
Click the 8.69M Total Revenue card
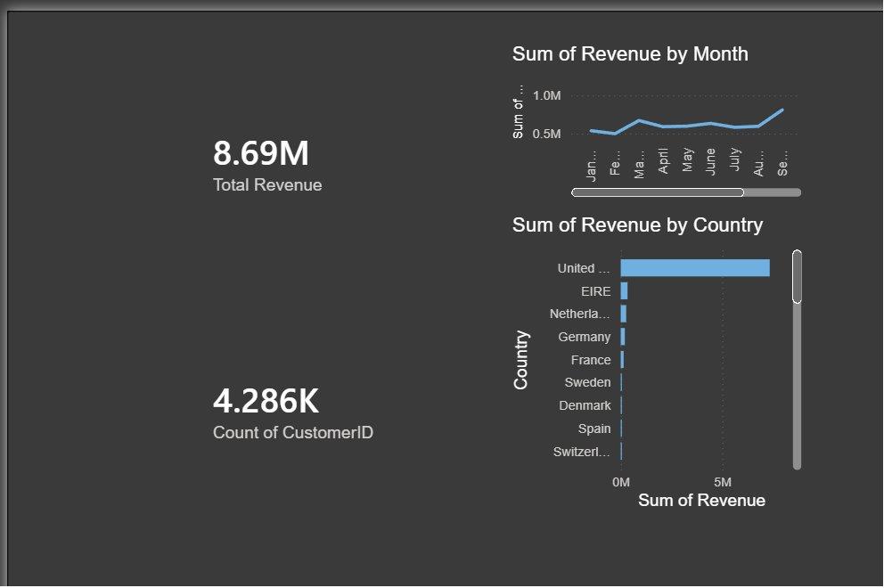[267, 166]
